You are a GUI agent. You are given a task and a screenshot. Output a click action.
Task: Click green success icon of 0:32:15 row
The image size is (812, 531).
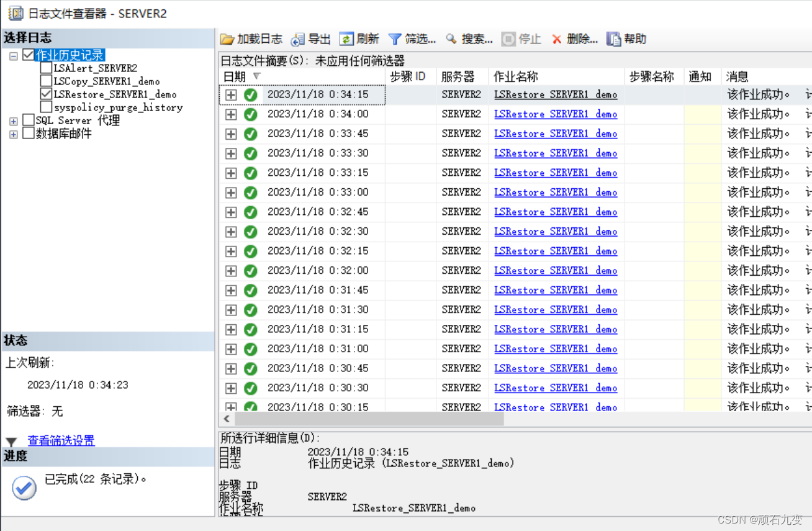coord(251,252)
